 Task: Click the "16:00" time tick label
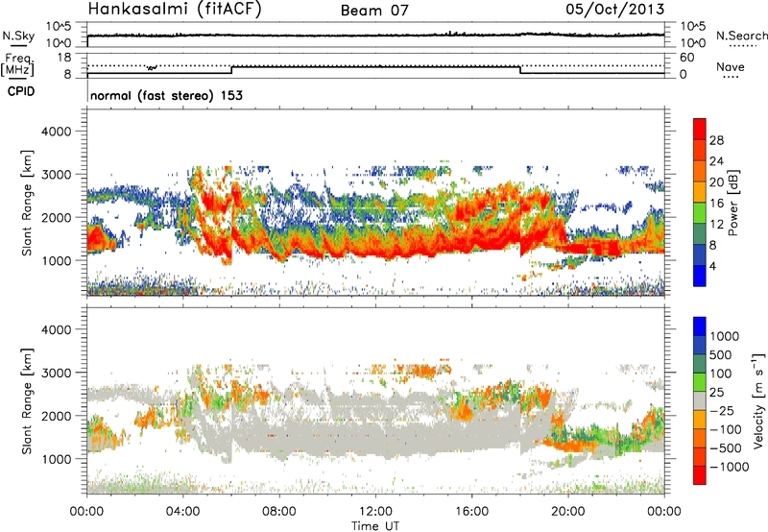click(x=471, y=512)
